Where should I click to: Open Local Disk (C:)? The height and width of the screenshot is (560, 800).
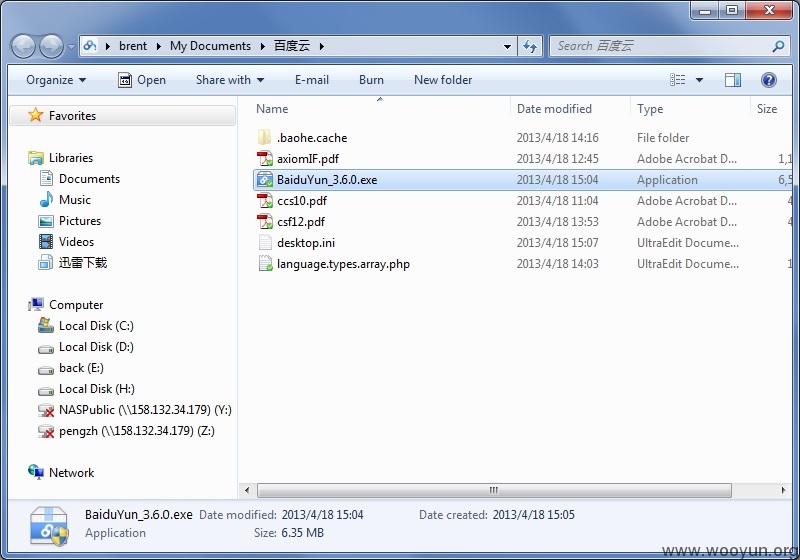pyautogui.click(x=96, y=326)
